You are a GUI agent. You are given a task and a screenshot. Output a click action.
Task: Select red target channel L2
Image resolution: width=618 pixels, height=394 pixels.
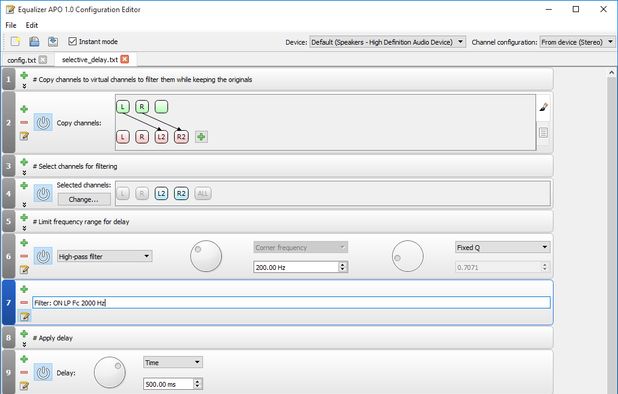click(161, 137)
